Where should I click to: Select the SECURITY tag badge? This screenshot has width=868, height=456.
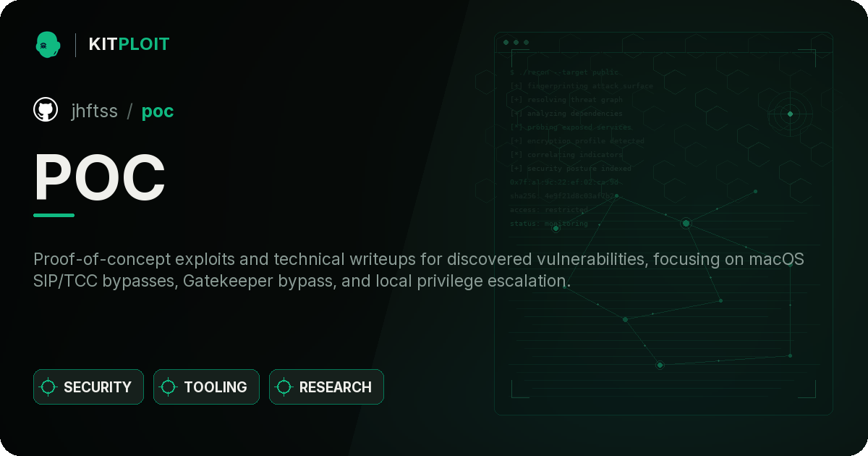coord(88,387)
